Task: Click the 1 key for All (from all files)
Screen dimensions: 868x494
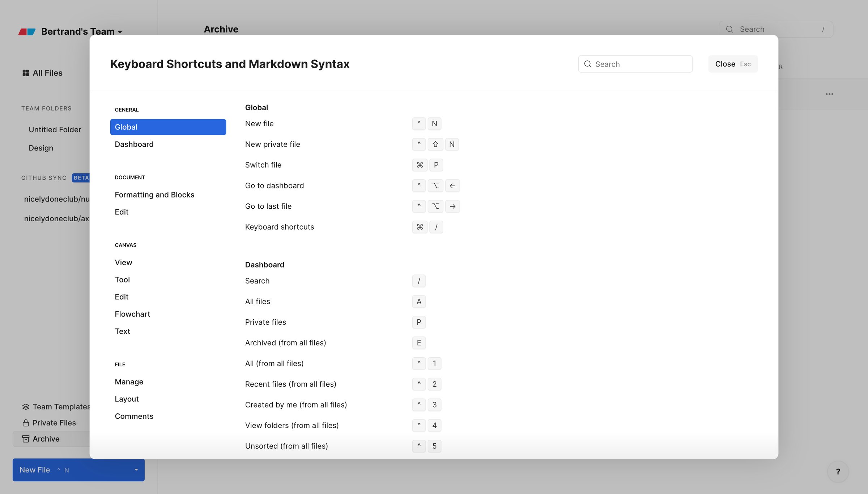Action: point(434,363)
